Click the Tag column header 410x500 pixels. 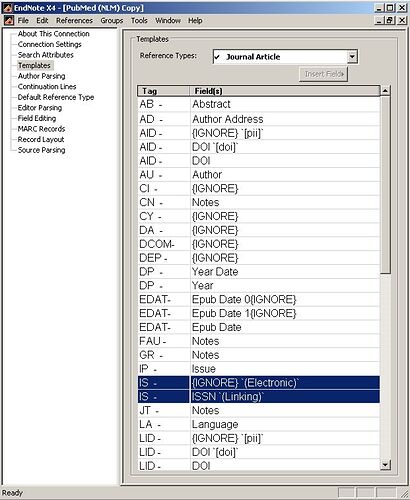click(163, 91)
